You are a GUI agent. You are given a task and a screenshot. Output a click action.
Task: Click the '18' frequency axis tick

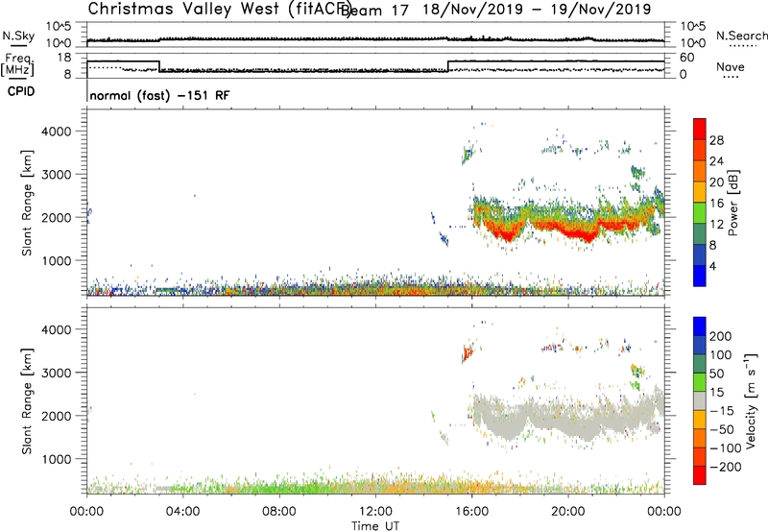[x=64, y=58]
